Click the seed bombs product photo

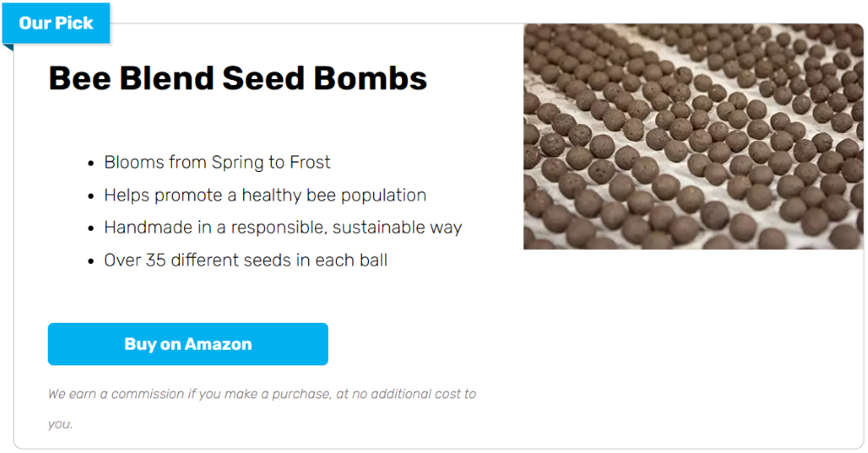(x=693, y=136)
